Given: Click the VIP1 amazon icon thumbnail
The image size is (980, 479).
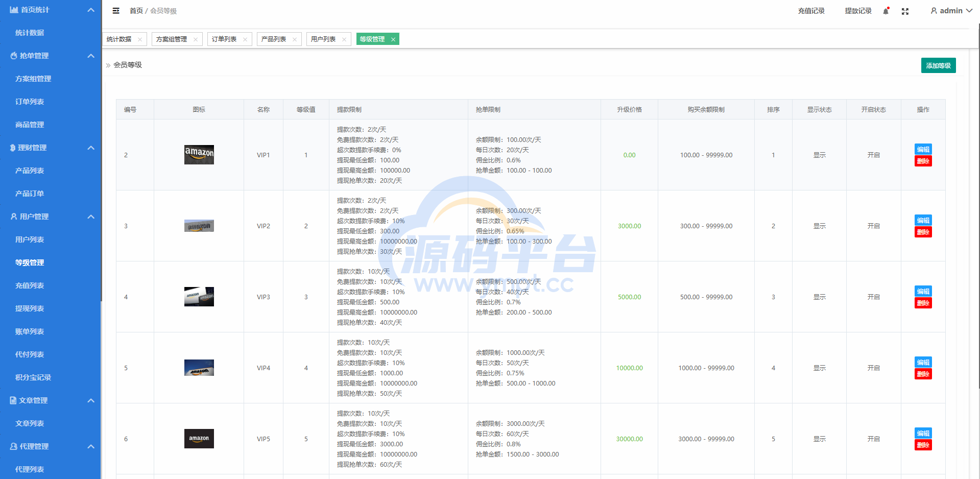Looking at the screenshot, I should click(199, 155).
